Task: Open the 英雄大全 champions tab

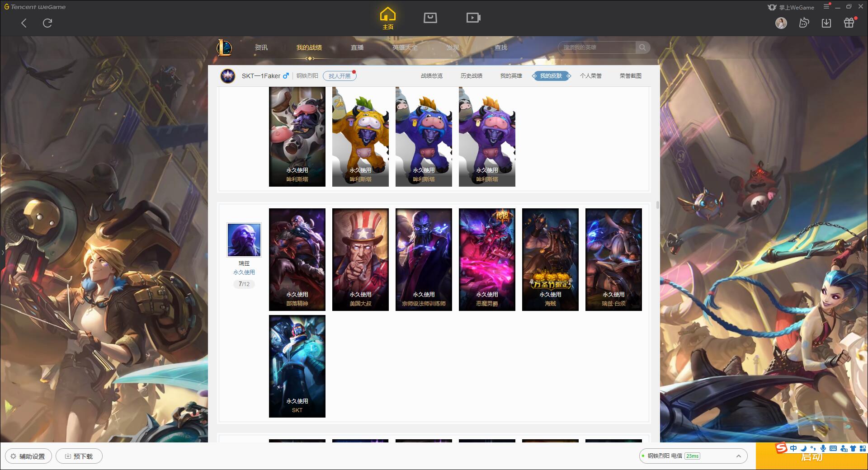Action: 405,47
